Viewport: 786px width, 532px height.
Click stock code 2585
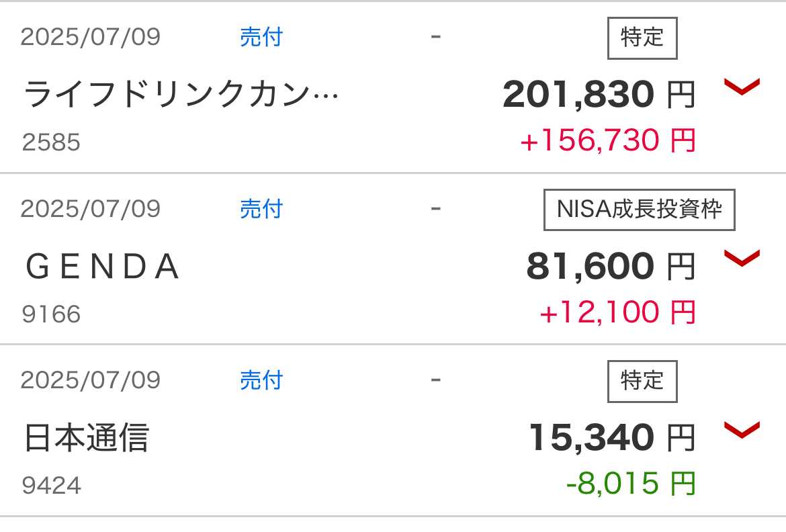coord(51,142)
